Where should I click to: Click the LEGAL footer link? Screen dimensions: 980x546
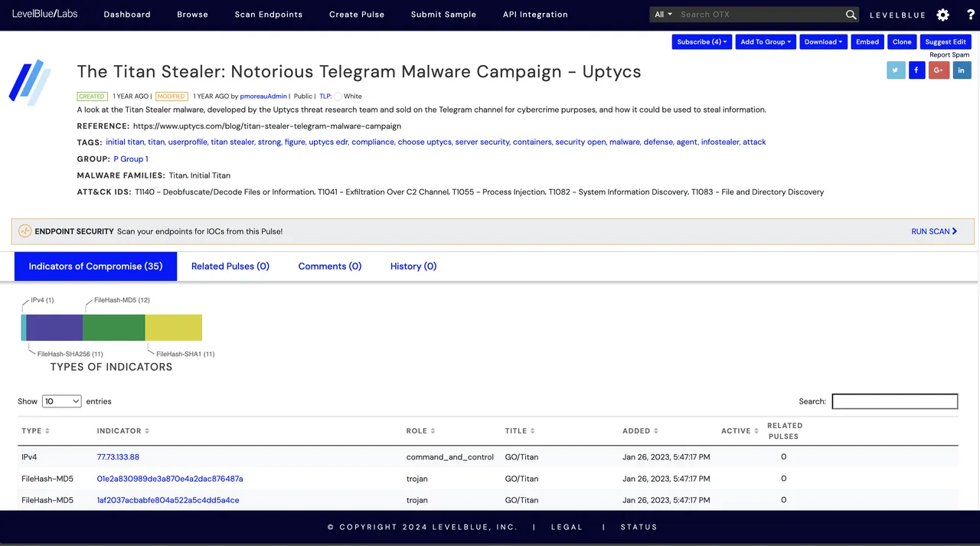click(x=567, y=527)
